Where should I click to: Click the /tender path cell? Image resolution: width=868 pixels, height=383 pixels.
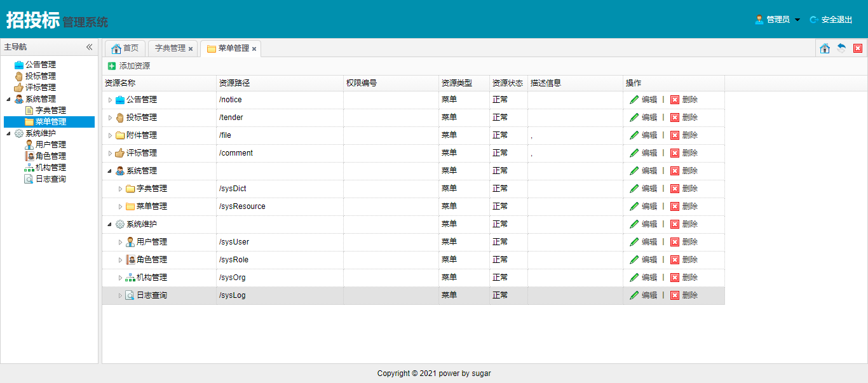click(280, 118)
